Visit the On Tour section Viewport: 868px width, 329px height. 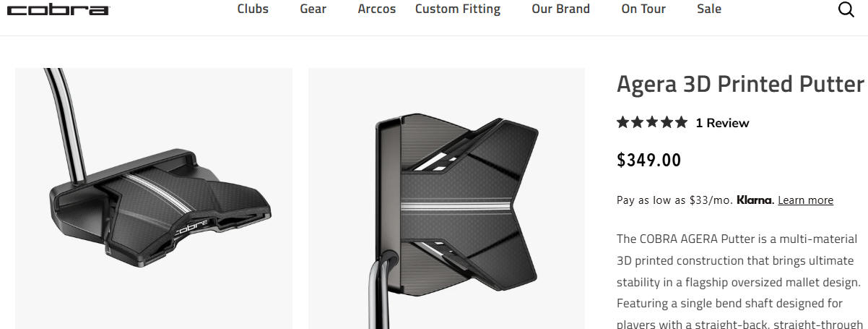click(643, 9)
